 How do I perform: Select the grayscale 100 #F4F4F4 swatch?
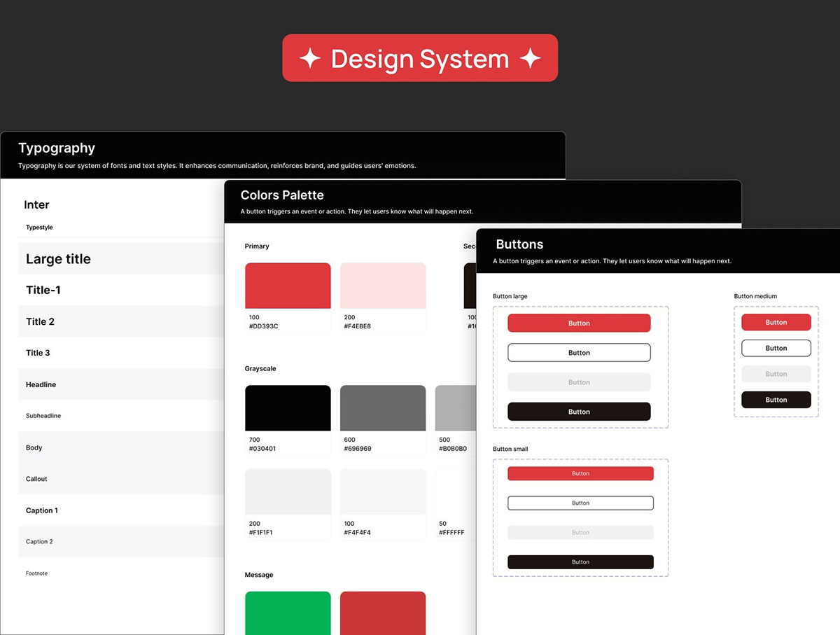383,492
